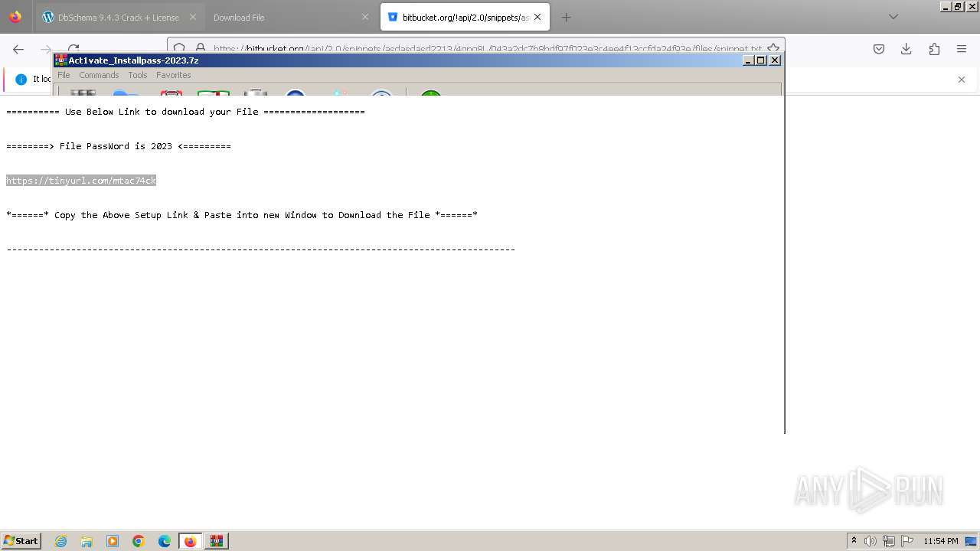
Task: Click the WinRAR title bar Act1vate_Installpass-2023.7z
Action: 398,60
